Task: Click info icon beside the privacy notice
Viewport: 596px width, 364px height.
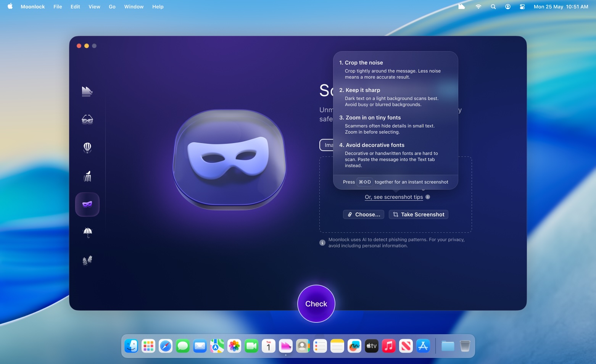Action: pyautogui.click(x=322, y=243)
